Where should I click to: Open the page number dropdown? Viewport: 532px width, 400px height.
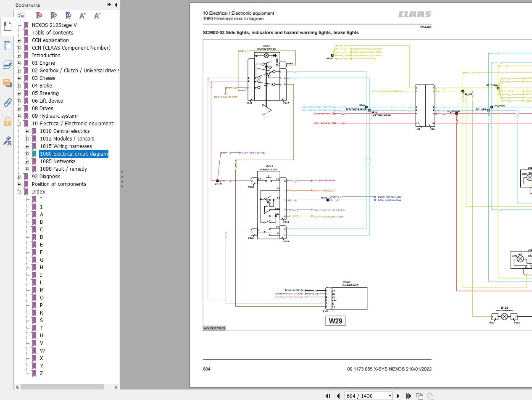pos(390,396)
